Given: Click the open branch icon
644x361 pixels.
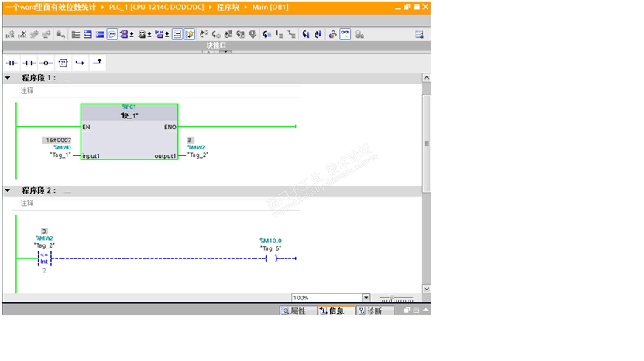Looking at the screenshot, I should coord(80,63).
